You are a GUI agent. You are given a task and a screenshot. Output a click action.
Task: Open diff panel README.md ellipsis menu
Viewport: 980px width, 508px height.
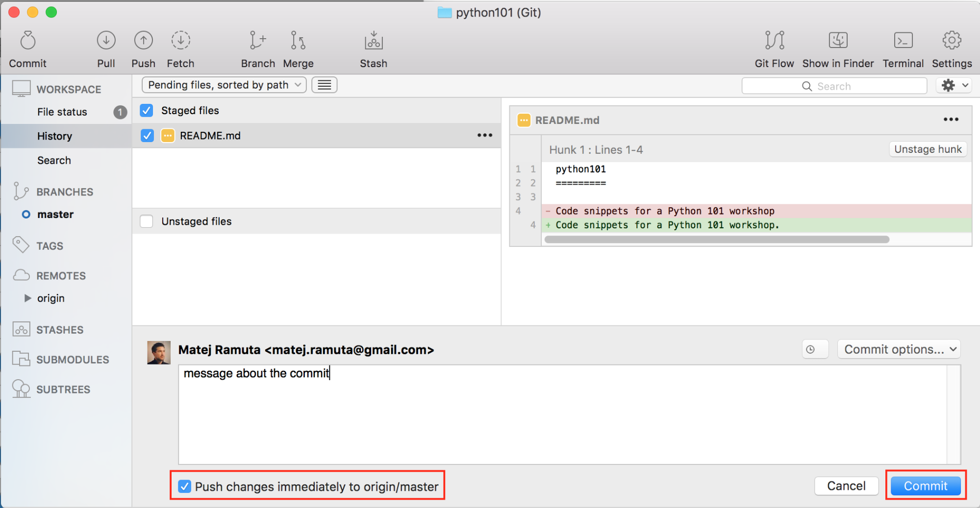point(951,120)
